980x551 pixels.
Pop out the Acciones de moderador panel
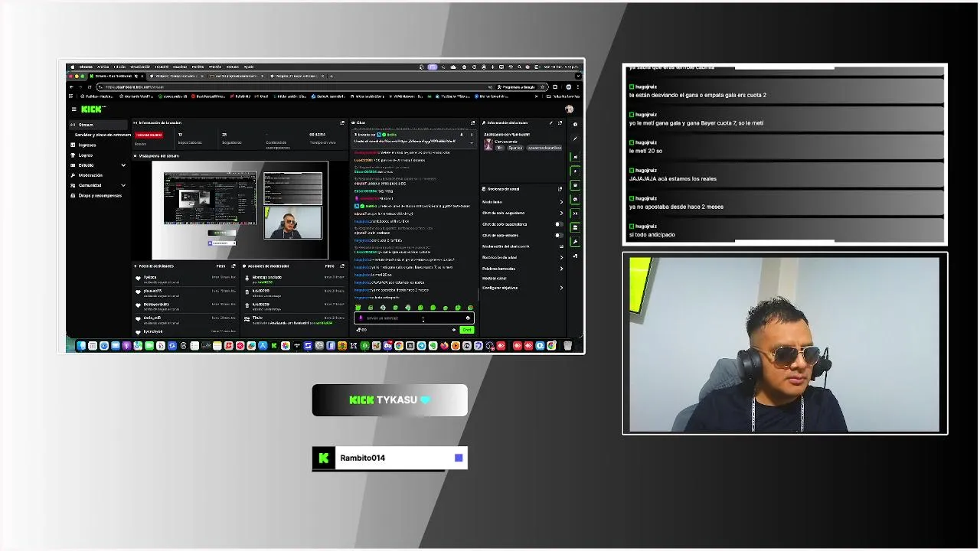click(342, 266)
